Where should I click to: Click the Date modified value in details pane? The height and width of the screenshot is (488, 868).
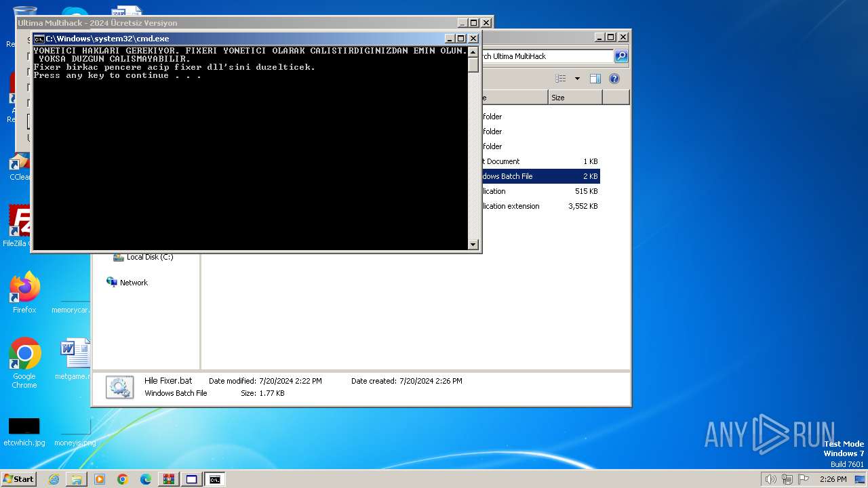coord(290,381)
